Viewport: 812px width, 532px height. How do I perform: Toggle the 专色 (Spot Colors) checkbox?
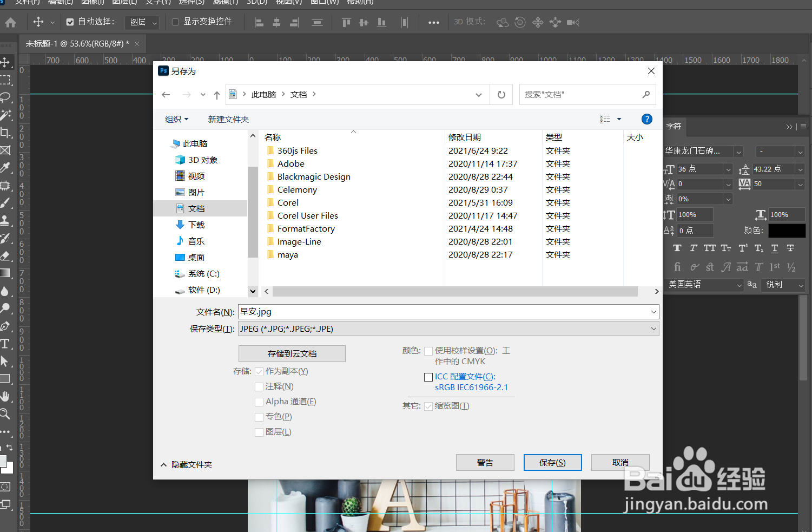tap(259, 417)
